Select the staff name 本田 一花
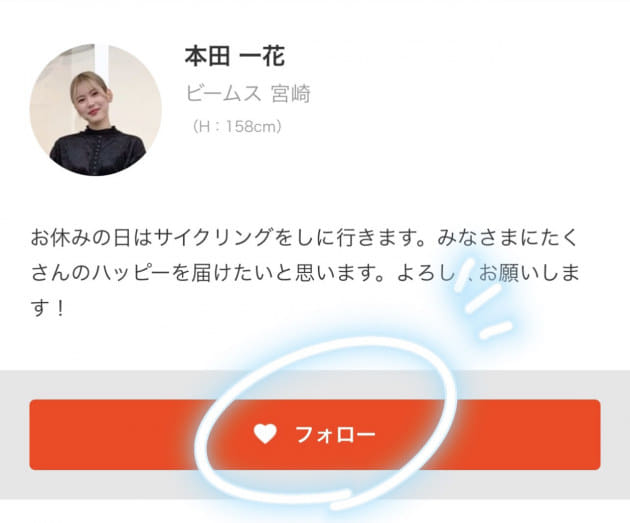Image resolution: width=630 pixels, height=523 pixels. coord(235,56)
